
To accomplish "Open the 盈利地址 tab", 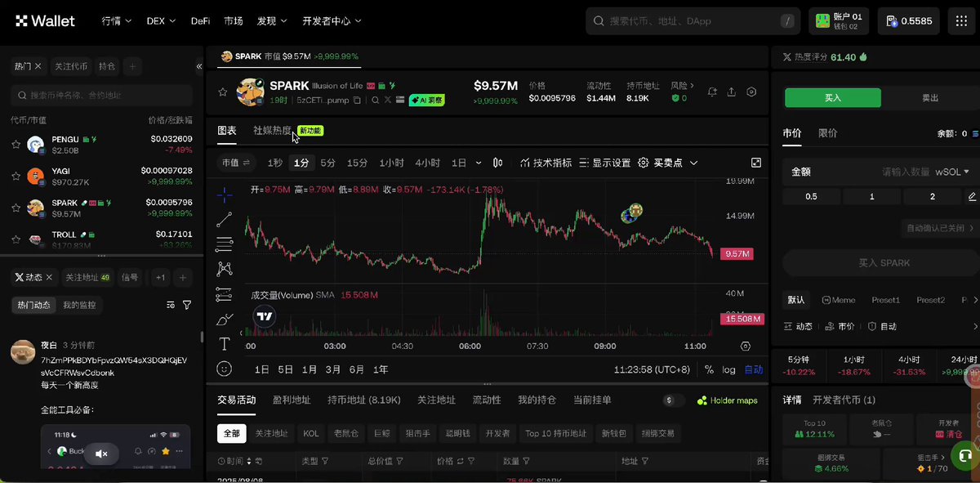I will point(292,400).
